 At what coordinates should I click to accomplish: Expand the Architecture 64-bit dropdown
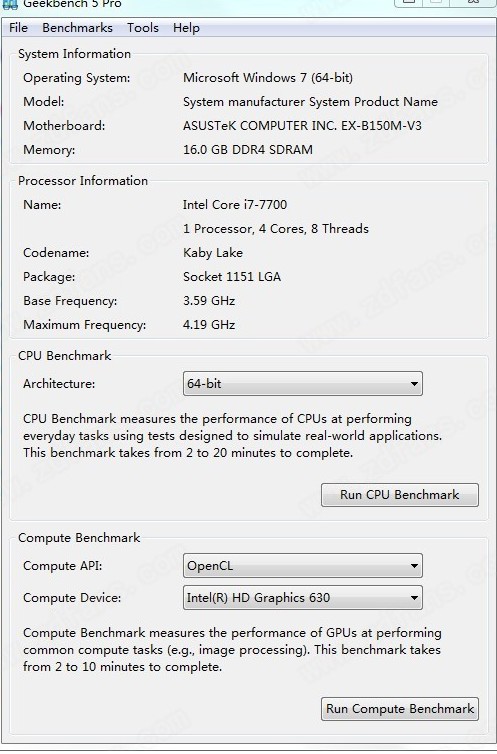(303, 384)
